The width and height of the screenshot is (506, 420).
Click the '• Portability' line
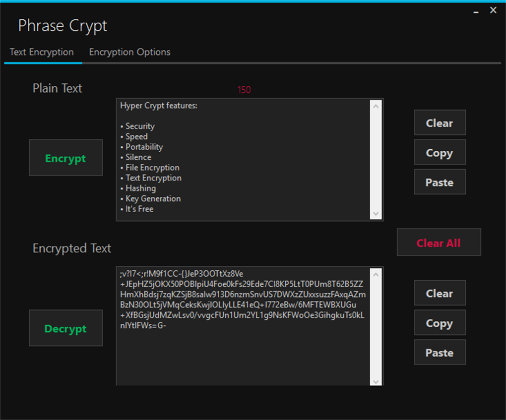pos(142,147)
